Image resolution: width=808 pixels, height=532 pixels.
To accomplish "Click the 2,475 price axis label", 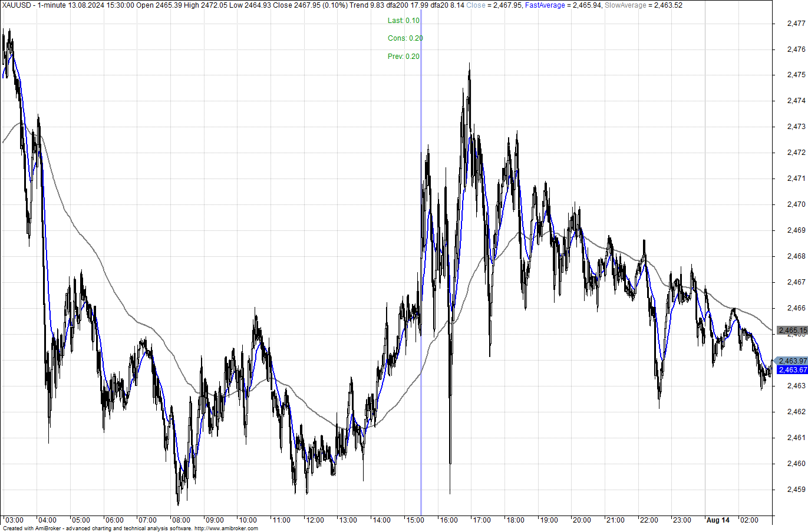I will coord(796,75).
